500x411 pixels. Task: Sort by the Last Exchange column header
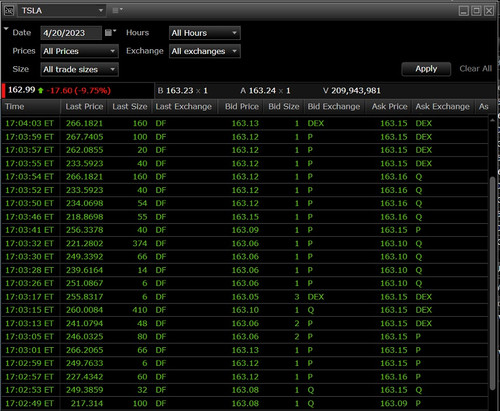coord(184,107)
